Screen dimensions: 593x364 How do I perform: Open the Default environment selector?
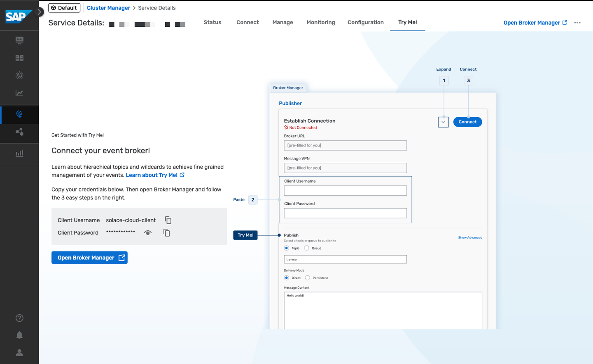coord(64,8)
